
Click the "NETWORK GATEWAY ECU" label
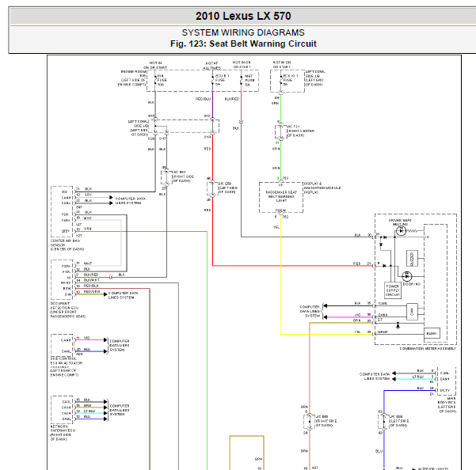pyautogui.click(x=63, y=428)
